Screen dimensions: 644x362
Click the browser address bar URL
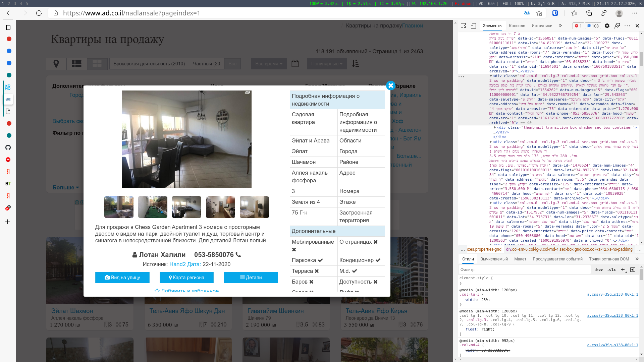click(x=131, y=13)
